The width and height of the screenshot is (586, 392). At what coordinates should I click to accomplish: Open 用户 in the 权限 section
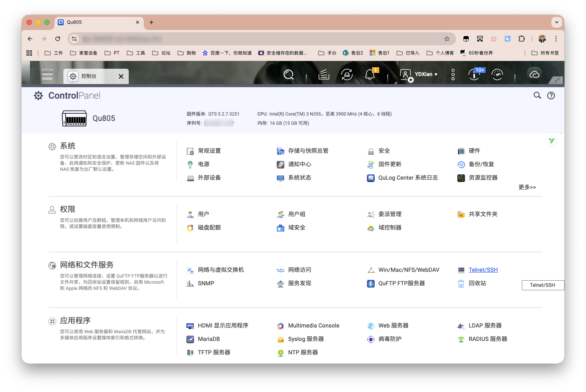203,214
